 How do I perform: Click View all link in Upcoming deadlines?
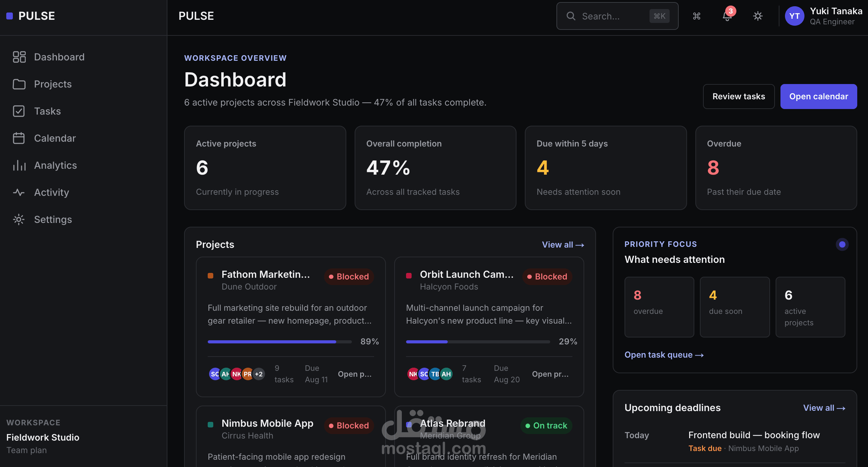[x=824, y=408]
